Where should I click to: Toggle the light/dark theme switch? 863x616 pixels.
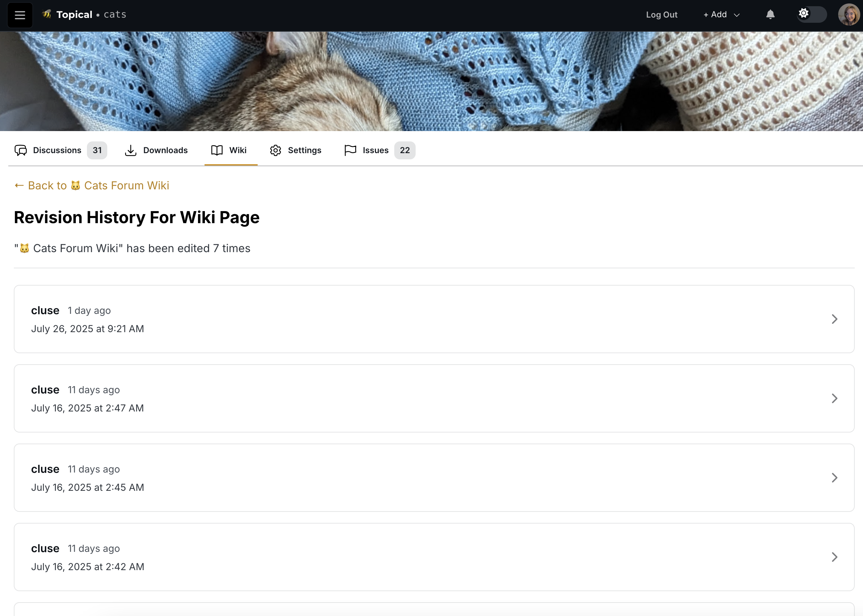tap(811, 14)
